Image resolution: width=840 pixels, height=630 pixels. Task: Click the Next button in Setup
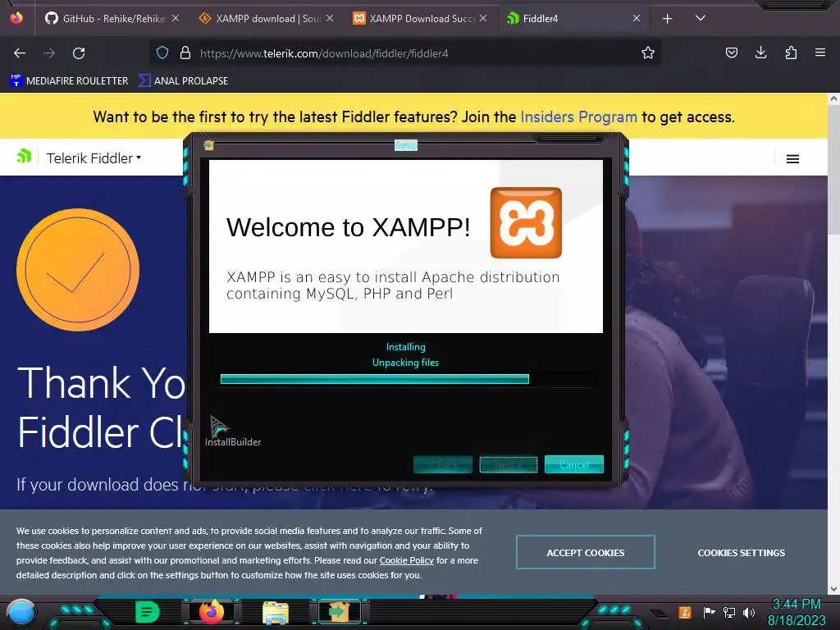(508, 464)
